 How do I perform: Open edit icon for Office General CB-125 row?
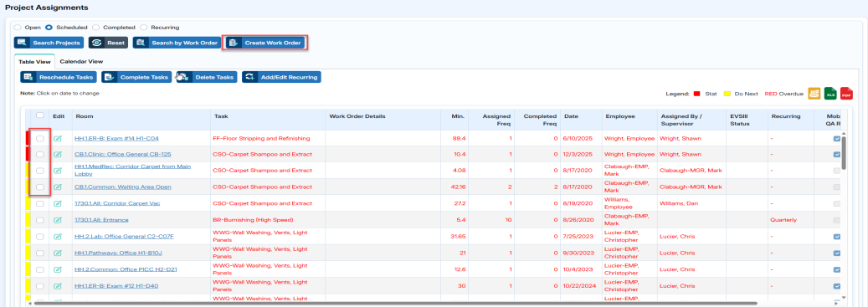tap(57, 154)
